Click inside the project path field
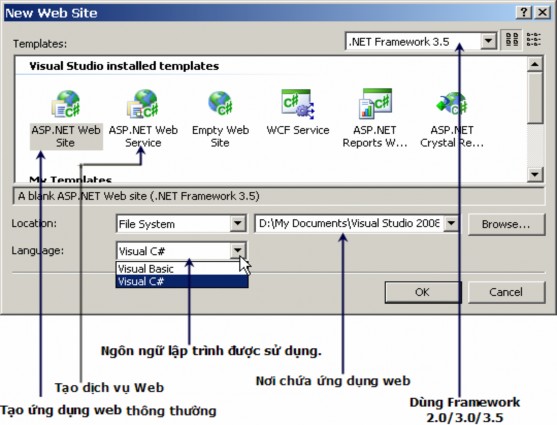 (350, 224)
